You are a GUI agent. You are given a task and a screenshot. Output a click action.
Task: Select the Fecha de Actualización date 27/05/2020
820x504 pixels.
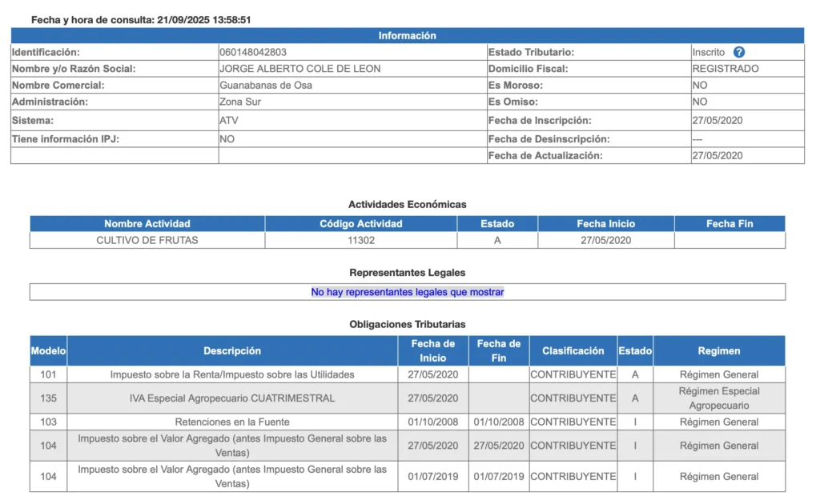717,156
